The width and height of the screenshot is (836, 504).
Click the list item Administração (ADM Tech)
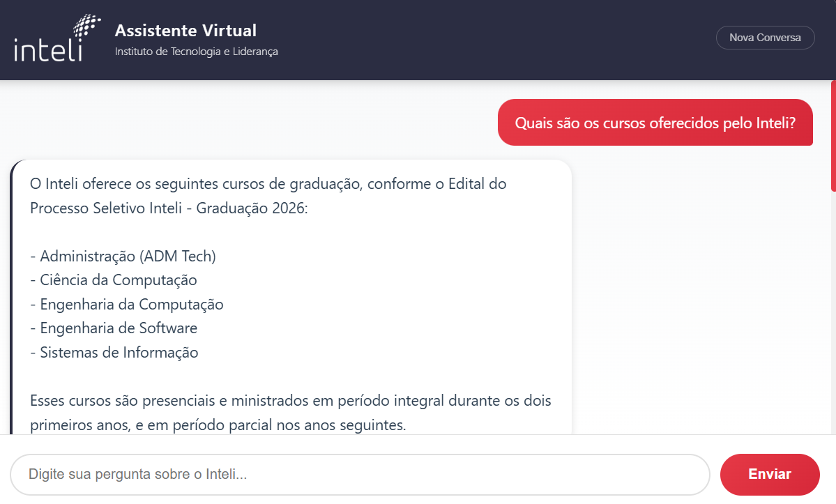(123, 256)
